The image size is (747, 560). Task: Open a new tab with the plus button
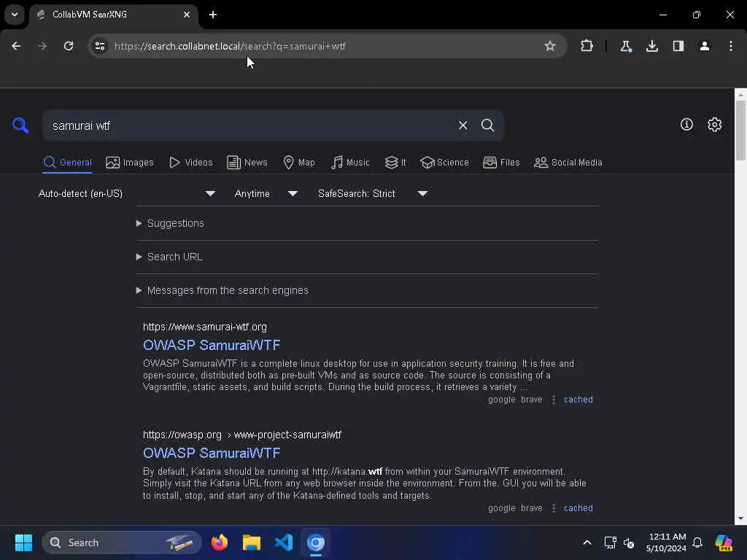coord(213,15)
